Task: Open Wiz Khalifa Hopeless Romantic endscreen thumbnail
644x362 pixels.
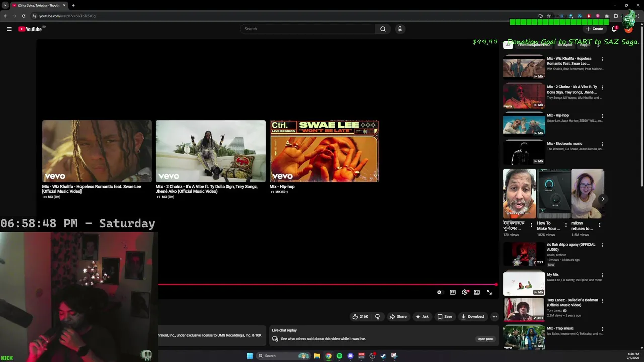Action: click(97, 151)
